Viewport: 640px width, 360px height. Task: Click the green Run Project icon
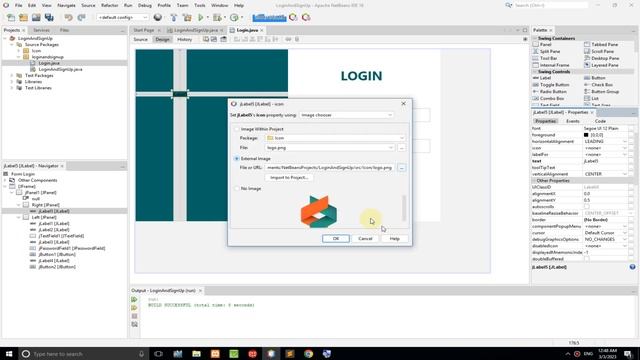pos(200,18)
